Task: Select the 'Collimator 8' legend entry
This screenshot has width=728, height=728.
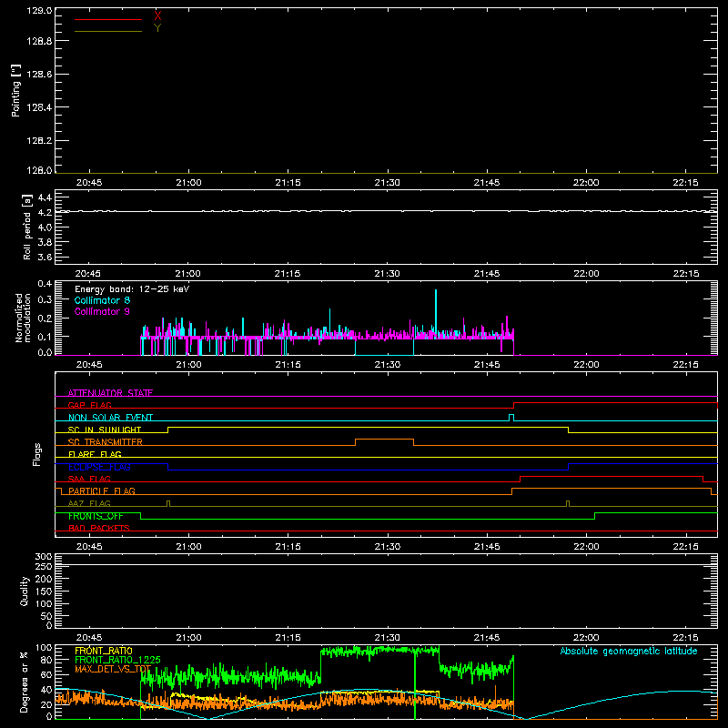Action: coord(102,300)
